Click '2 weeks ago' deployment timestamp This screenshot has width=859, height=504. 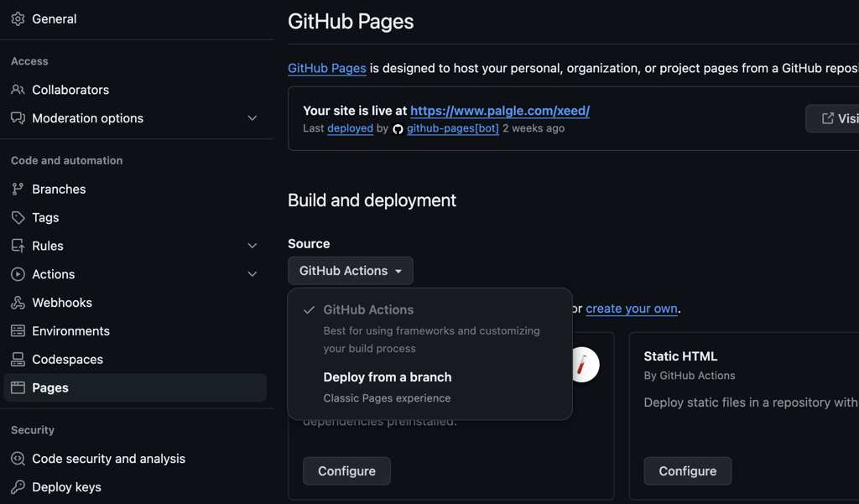point(534,128)
